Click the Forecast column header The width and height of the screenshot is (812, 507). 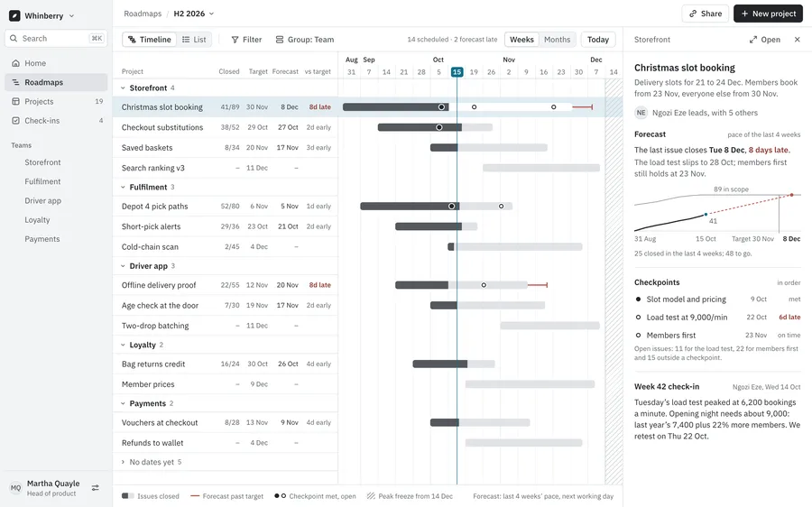tap(285, 71)
